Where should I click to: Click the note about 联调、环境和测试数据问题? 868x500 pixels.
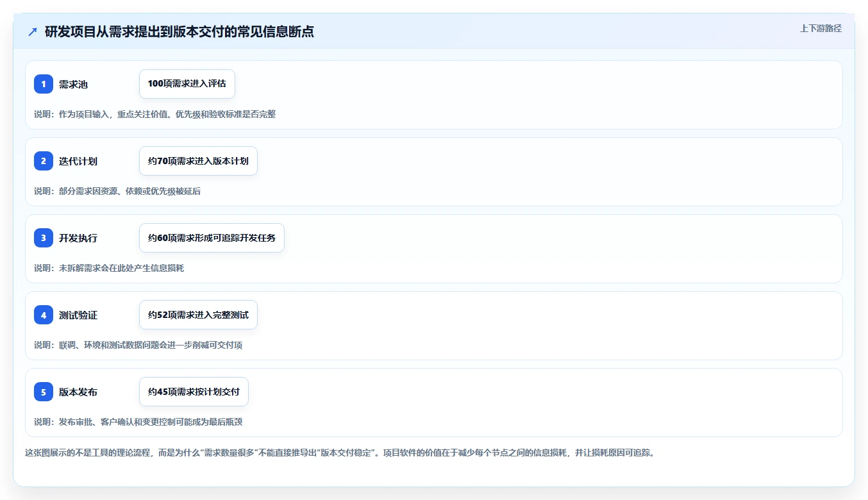[x=138, y=345]
